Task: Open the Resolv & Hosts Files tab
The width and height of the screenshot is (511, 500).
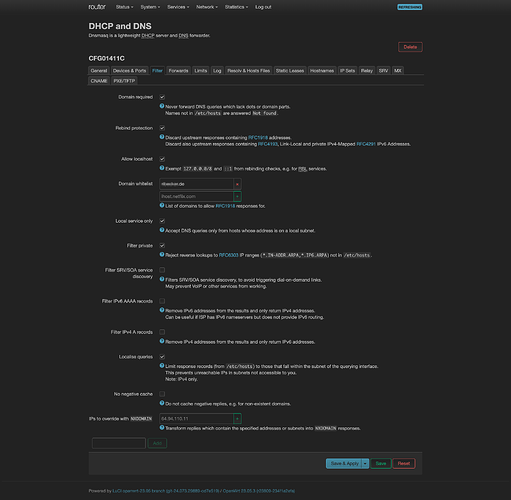Action: click(x=249, y=71)
